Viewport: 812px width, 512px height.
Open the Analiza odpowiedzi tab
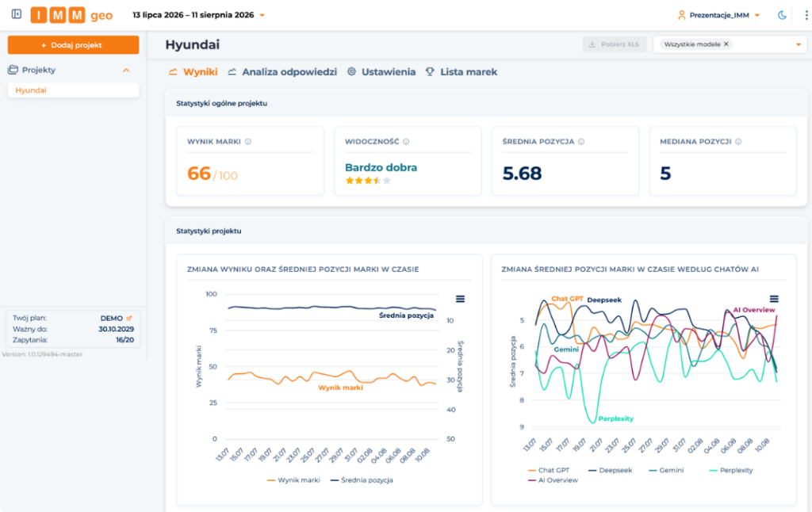click(282, 72)
